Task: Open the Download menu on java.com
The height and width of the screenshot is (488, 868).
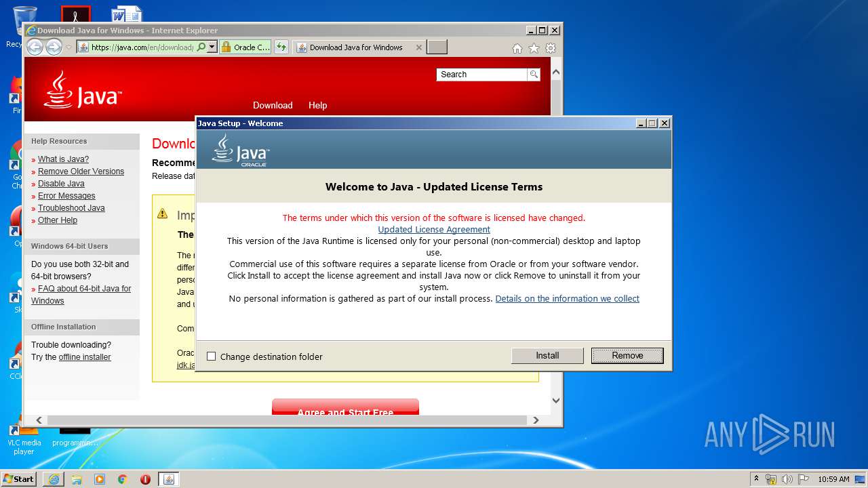Action: click(x=273, y=105)
